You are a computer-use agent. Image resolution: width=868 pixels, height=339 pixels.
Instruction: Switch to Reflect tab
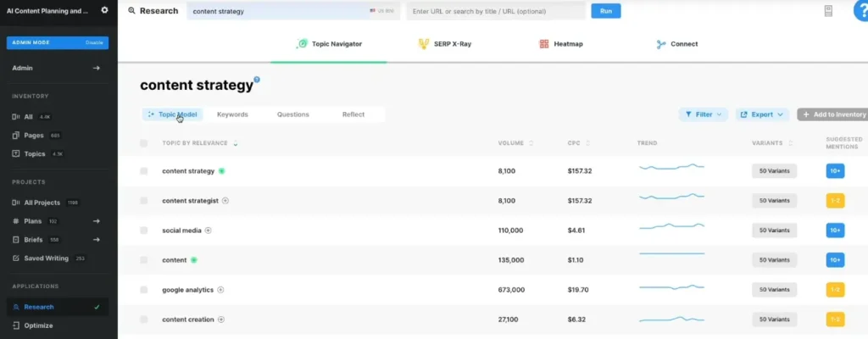tap(353, 114)
